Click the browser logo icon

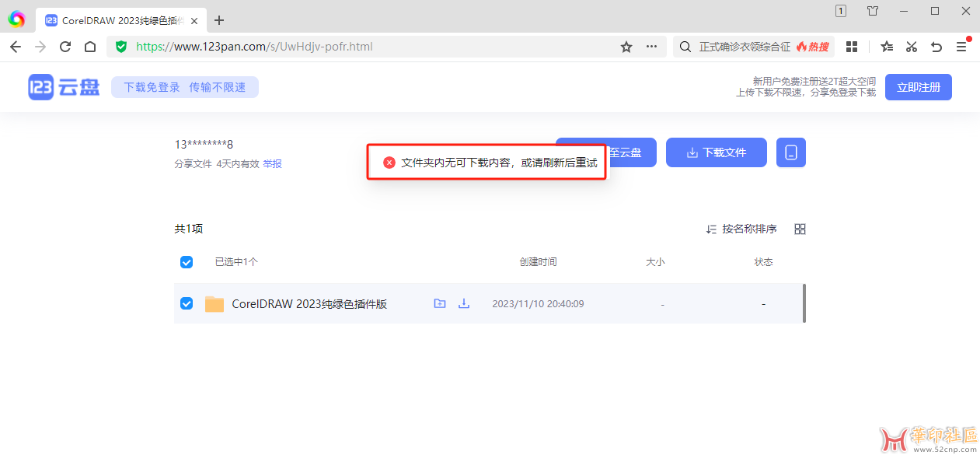click(x=16, y=19)
